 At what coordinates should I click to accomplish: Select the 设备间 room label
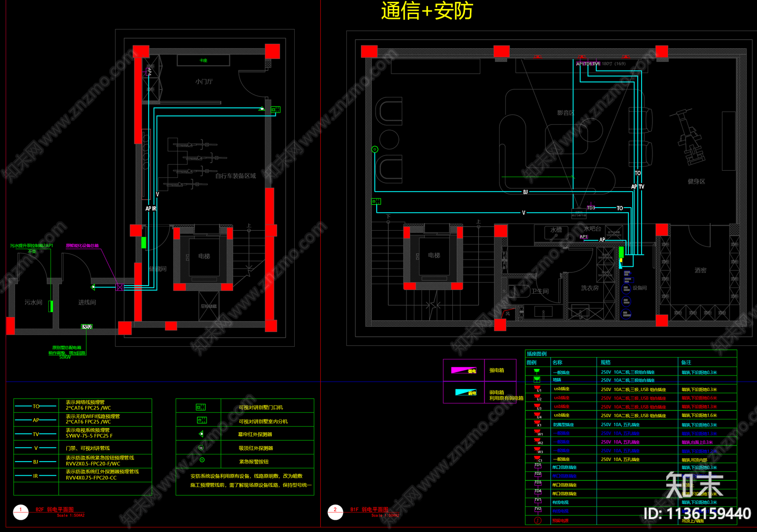point(640,288)
